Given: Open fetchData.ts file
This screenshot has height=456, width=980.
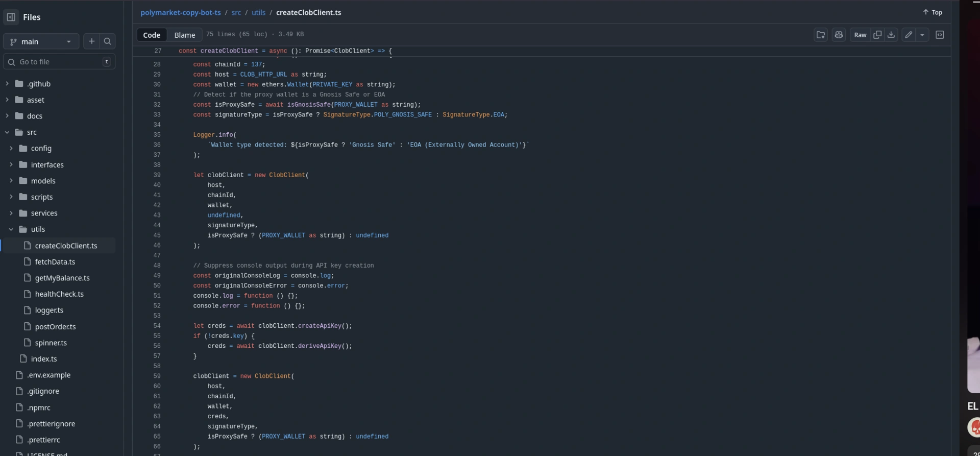Looking at the screenshot, I should tap(55, 261).
